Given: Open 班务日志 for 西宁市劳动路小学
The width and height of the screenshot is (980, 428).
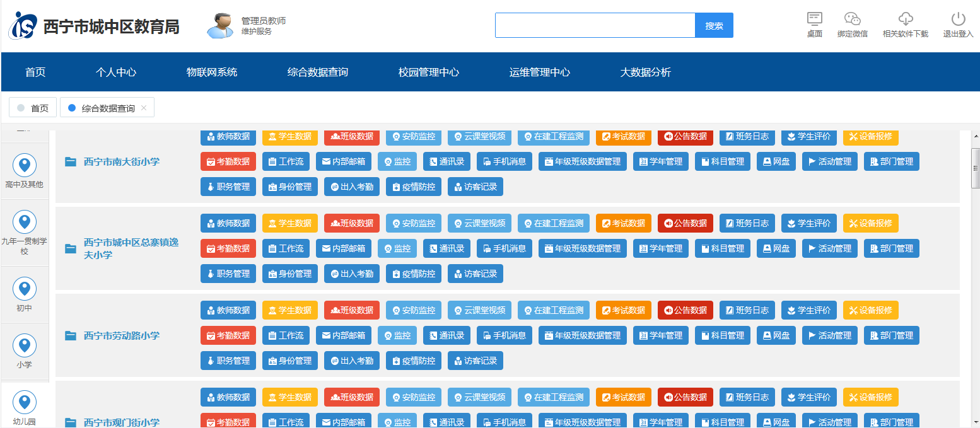Looking at the screenshot, I should point(747,310).
